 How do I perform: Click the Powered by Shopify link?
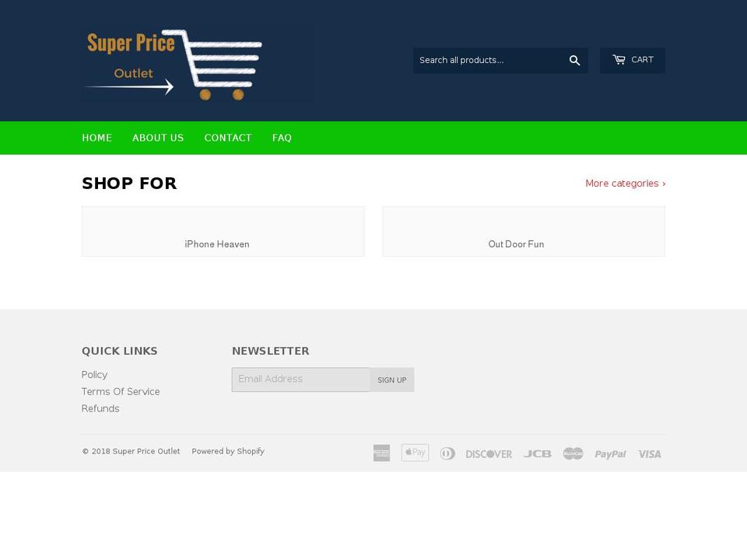tap(228, 451)
